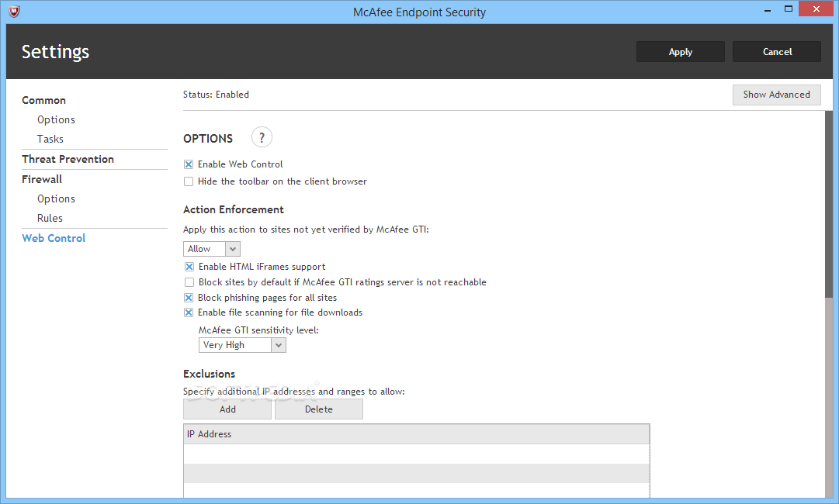Toggle Enable file scanning for file downloads

click(x=189, y=312)
